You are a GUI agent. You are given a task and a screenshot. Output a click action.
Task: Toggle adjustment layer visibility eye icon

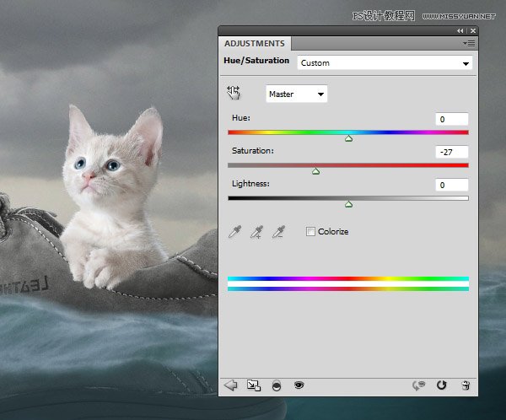299,385
